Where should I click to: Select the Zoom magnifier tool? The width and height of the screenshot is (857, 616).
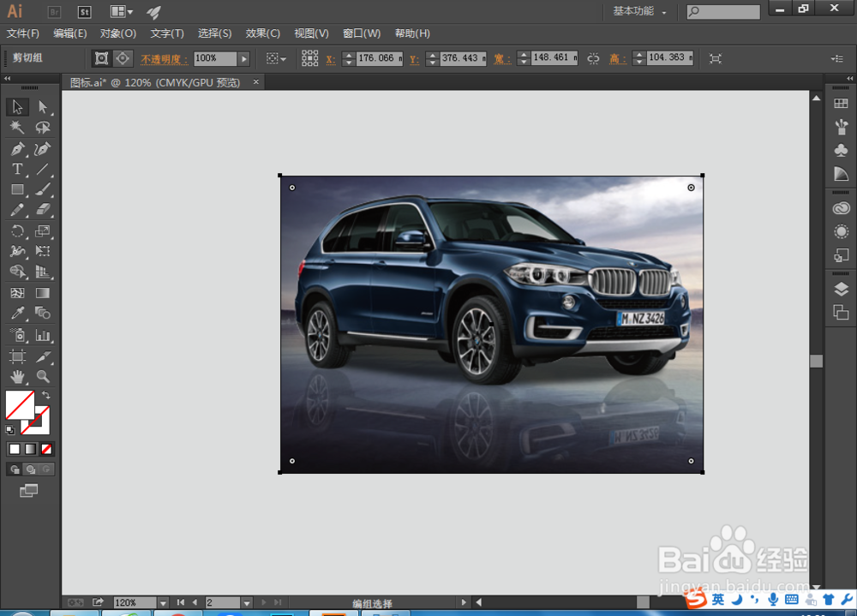coord(43,376)
